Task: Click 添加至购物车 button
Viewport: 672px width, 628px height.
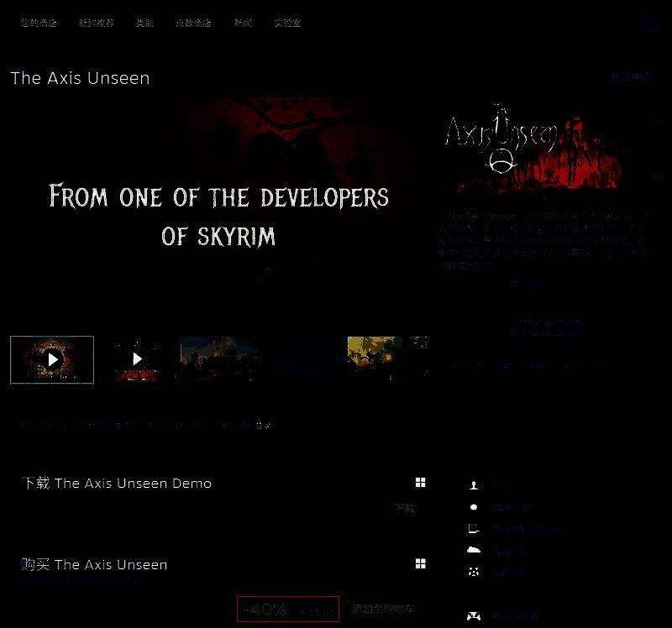Action: tap(383, 609)
